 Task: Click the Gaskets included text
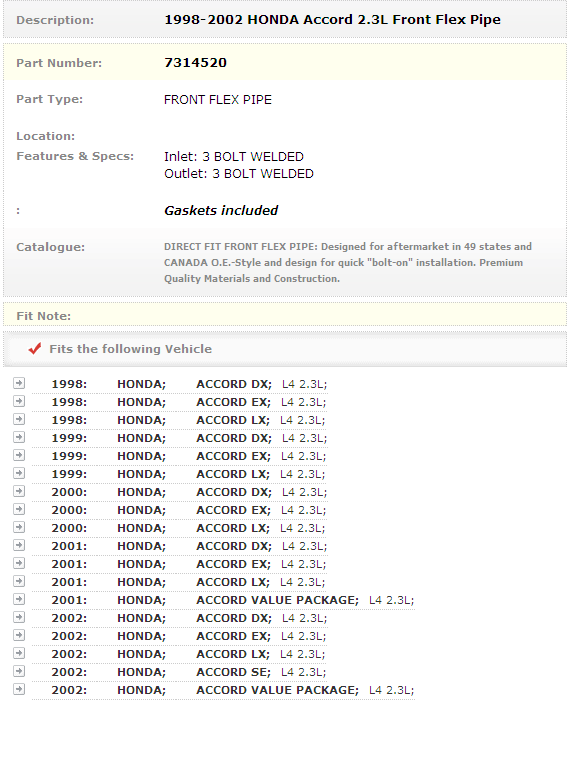click(221, 210)
